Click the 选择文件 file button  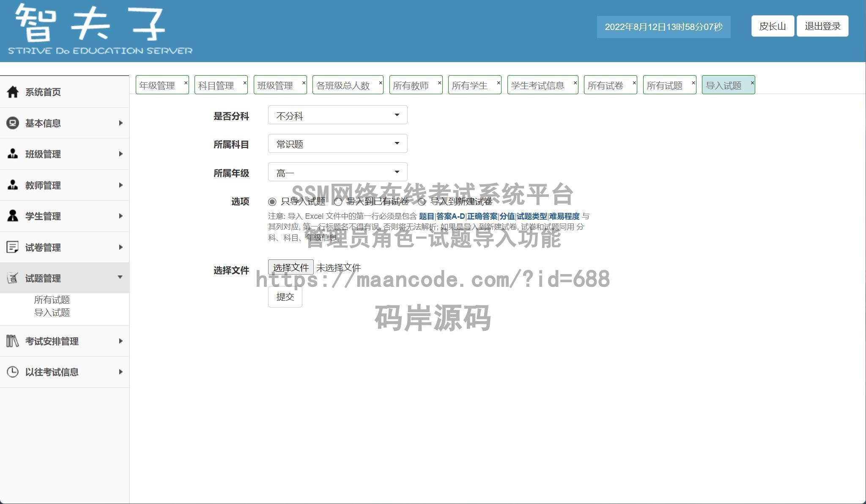[291, 267]
